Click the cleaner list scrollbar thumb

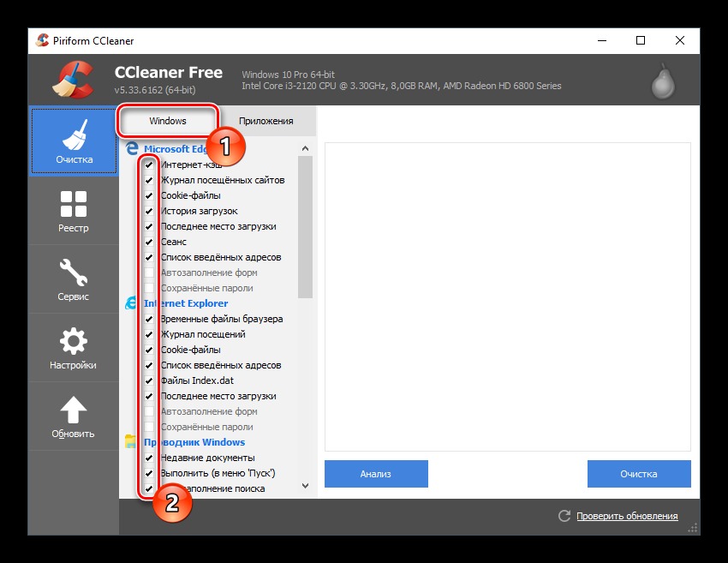tap(305, 227)
